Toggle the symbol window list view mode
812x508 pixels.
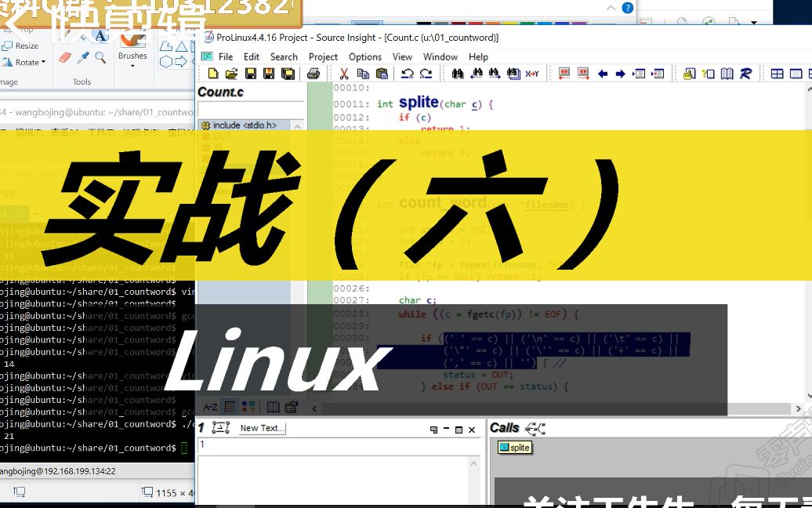point(229,406)
